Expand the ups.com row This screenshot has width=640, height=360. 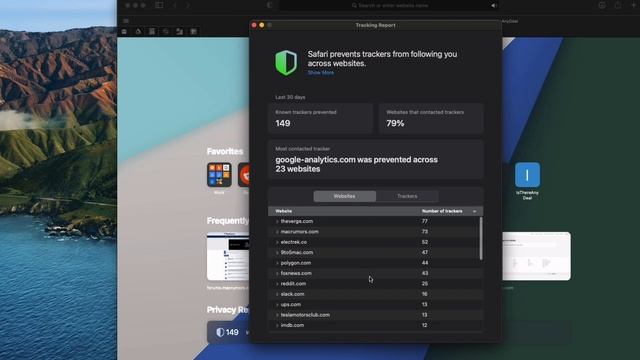click(x=277, y=304)
